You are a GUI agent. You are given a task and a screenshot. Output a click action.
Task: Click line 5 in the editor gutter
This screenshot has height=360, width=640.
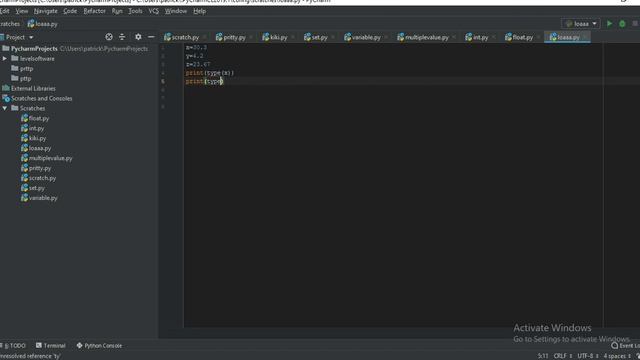coord(163,82)
